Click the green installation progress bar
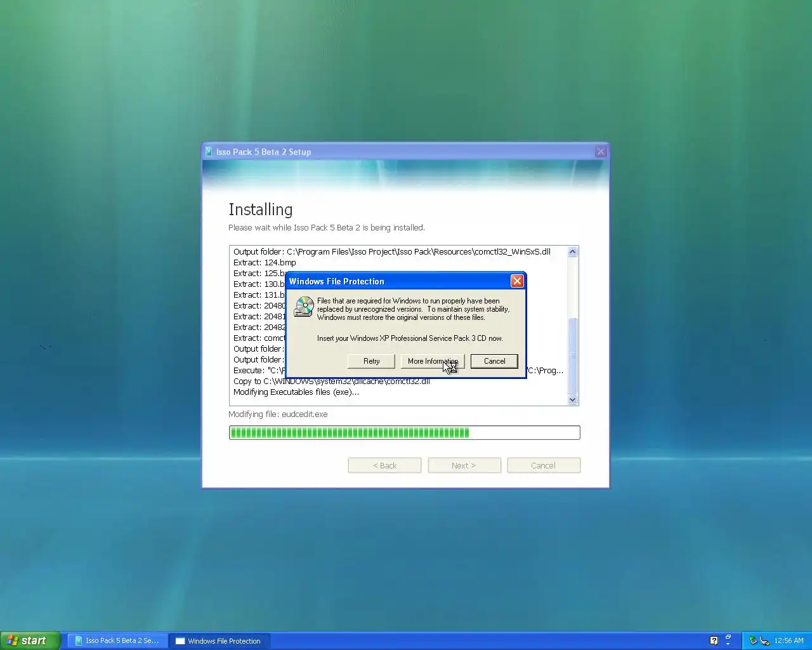Screen dimensions: 812x650 click(x=404, y=433)
